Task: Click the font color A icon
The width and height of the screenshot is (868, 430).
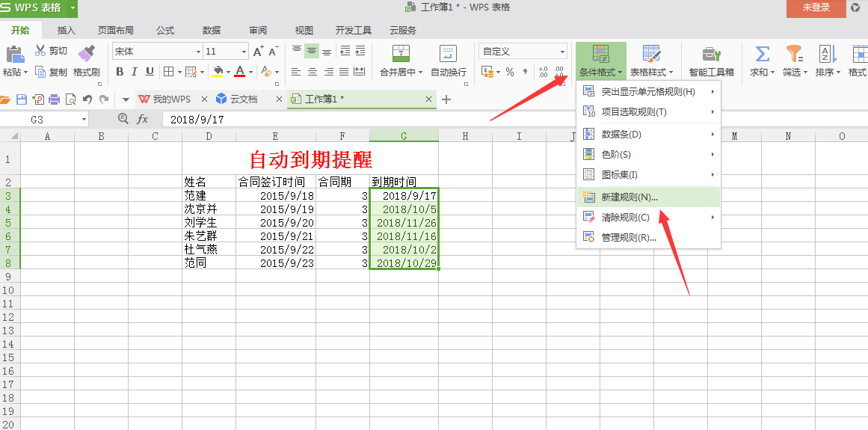Action: pos(240,71)
